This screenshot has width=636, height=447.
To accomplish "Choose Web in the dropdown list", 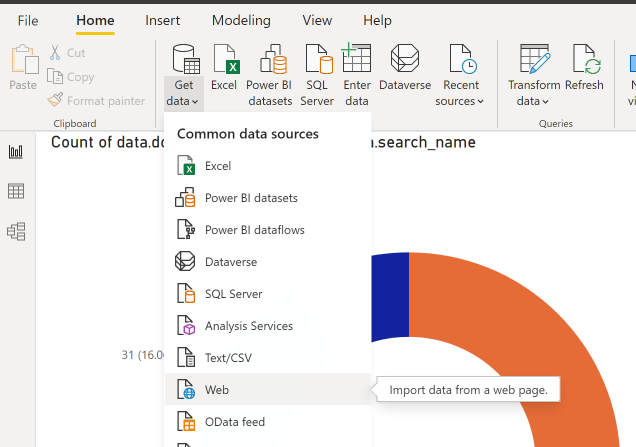I will point(268,389).
